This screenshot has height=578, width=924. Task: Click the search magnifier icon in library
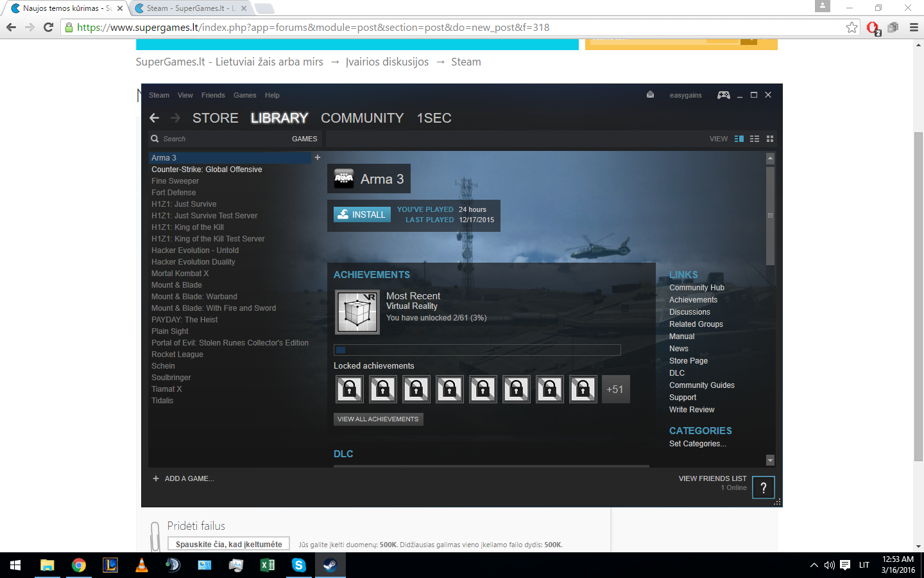155,139
